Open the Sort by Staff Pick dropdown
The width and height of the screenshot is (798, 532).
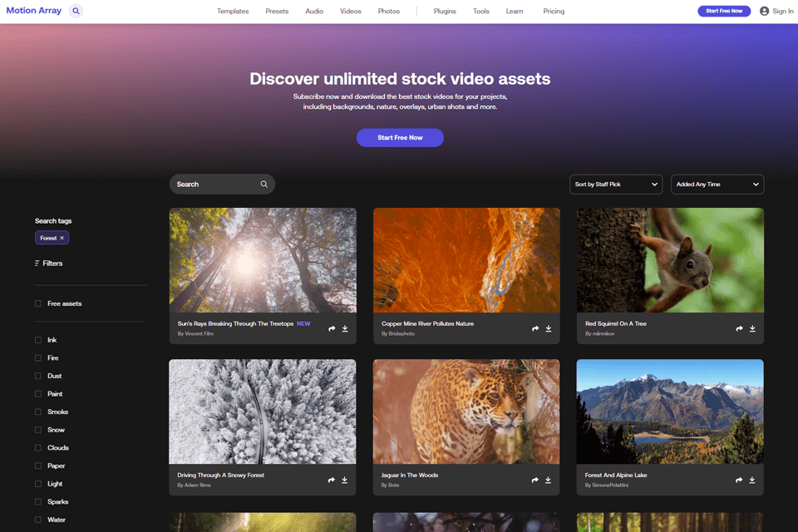pyautogui.click(x=616, y=185)
